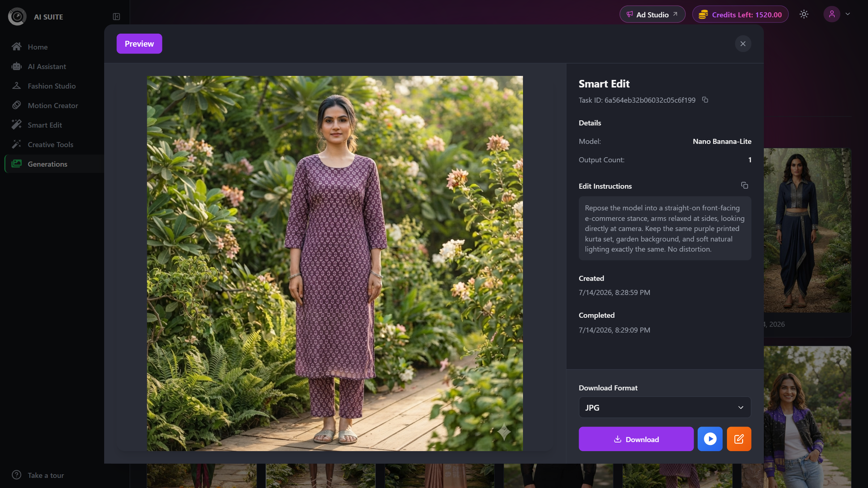Screen dimensions: 868x488
Task: Click the Motion Creator icon
Action: [x=17, y=105]
